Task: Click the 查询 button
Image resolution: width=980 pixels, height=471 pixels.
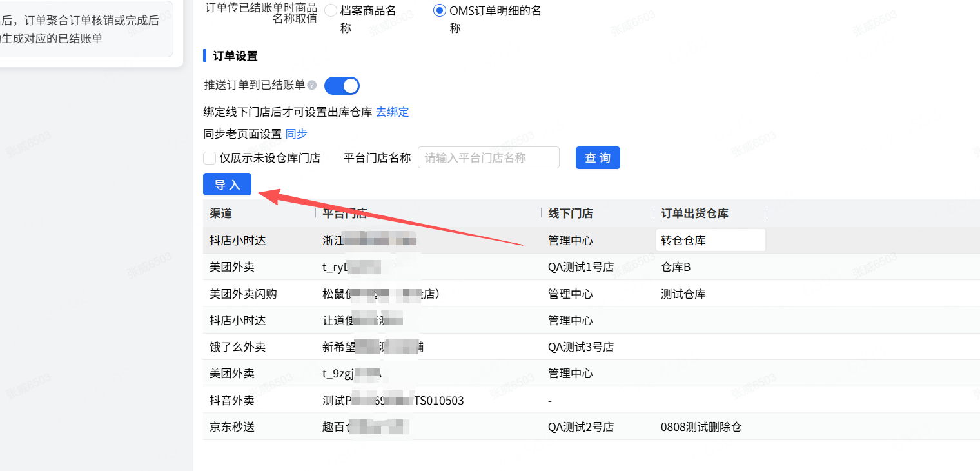Action: (598, 158)
